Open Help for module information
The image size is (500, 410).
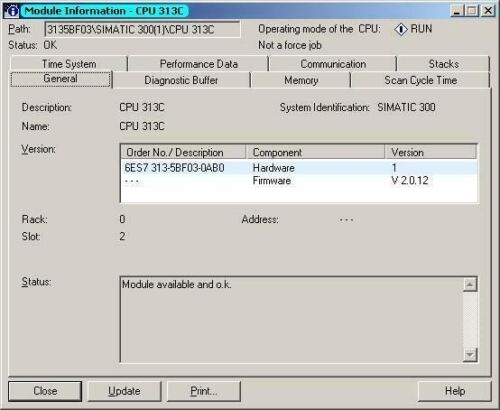pyautogui.click(x=455, y=391)
